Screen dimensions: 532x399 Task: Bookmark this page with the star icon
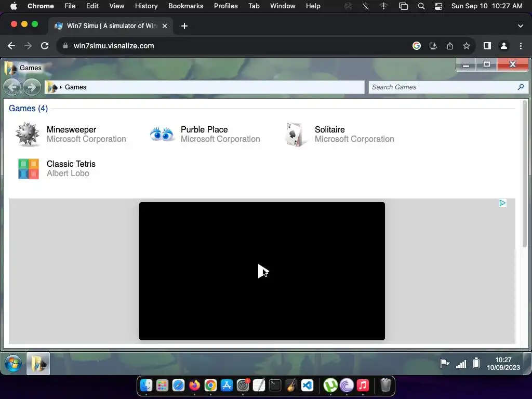point(467,46)
